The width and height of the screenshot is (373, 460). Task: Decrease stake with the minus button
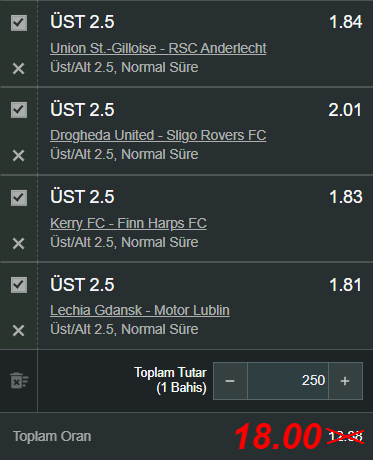tap(230, 381)
